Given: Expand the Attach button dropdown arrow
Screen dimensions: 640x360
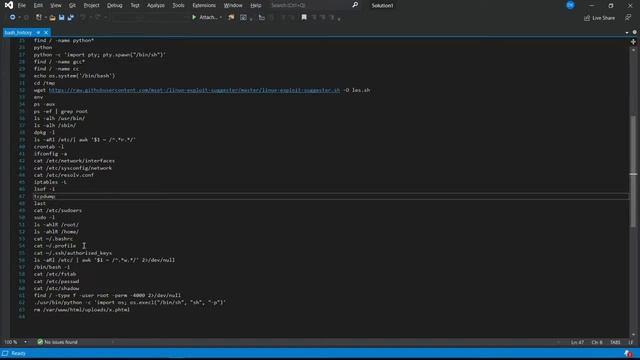Looking at the screenshot, I should [221, 18].
